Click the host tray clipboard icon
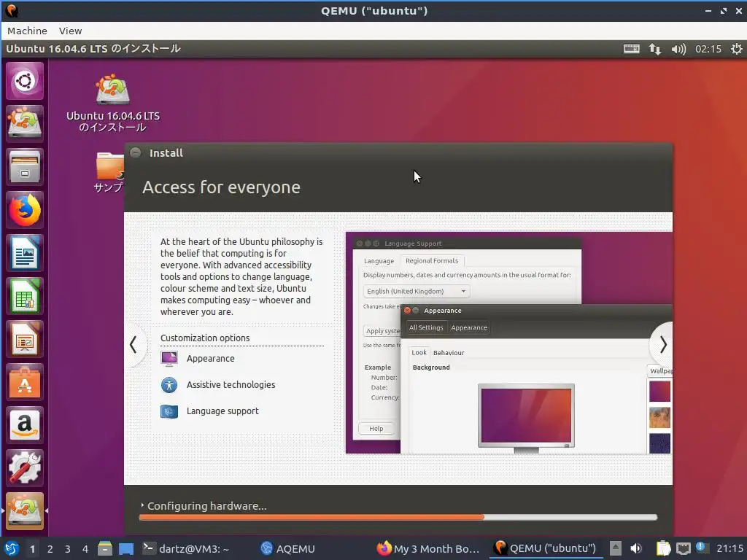 pos(663,548)
